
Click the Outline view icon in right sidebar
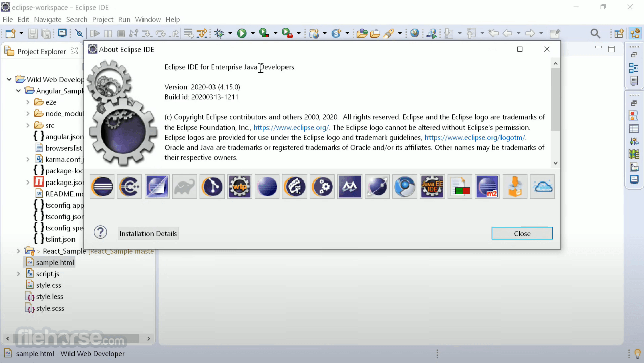click(634, 68)
